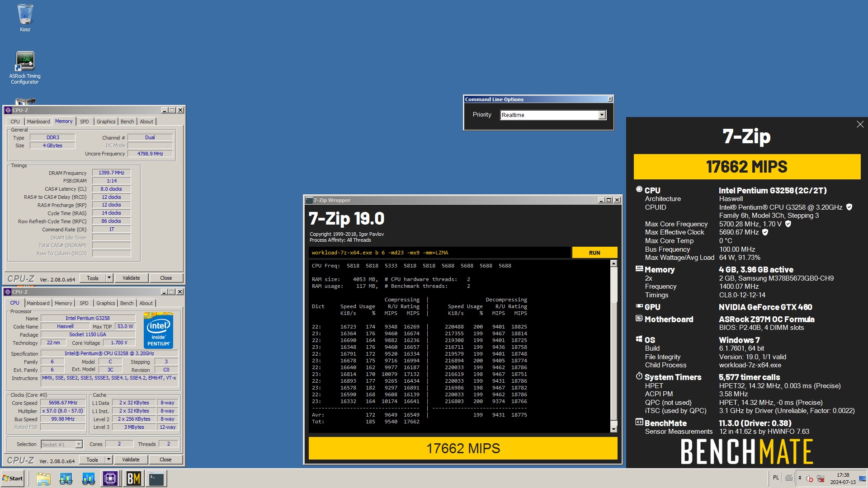Screen dimensions: 868x488
Task: Click the Memory section icon in BenchMate panel
Action: coord(639,269)
